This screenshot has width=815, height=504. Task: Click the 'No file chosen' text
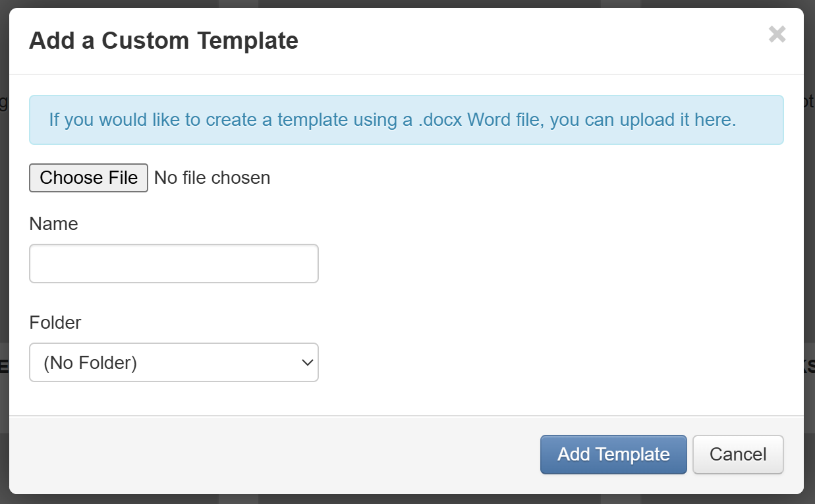tap(212, 178)
